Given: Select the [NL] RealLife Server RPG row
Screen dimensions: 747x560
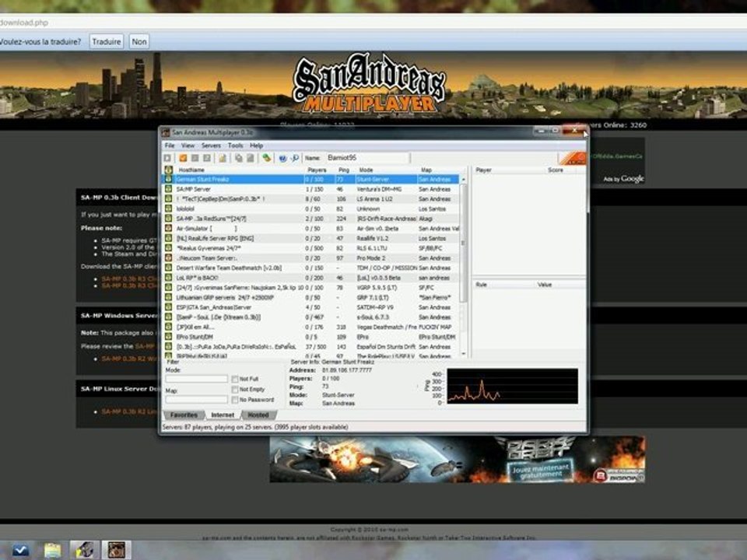Looking at the screenshot, I should pyautogui.click(x=312, y=239).
